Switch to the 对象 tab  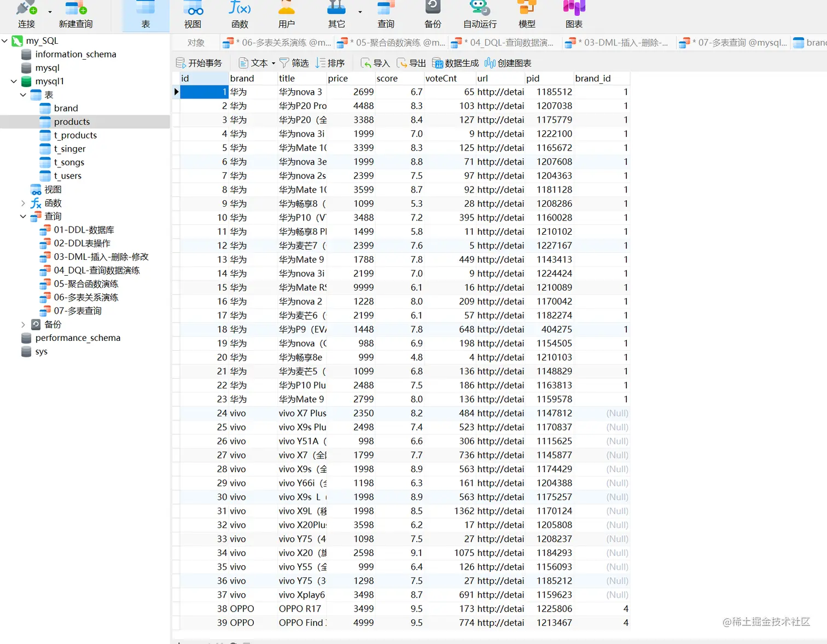tap(196, 43)
